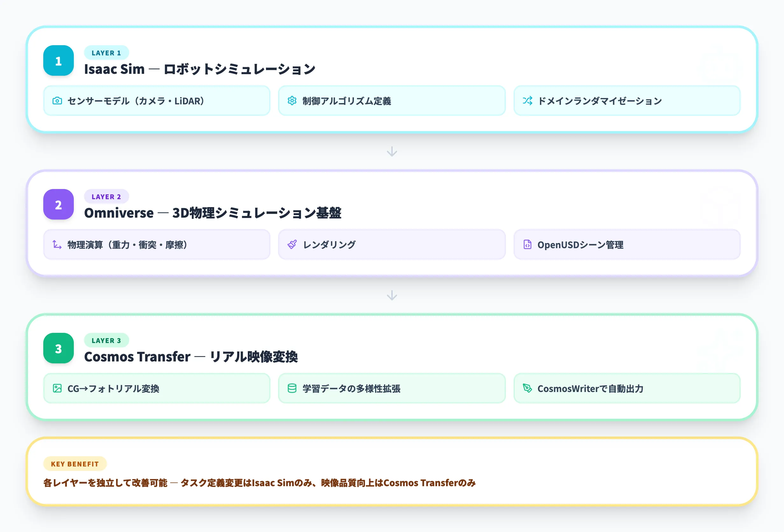Click the gear icon beside 制御アルゴリズム定義
784x532 pixels.
pos(292,101)
